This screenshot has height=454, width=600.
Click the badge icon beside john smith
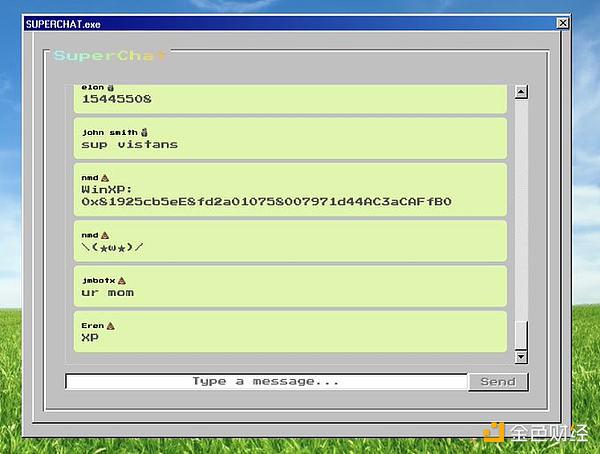point(145,132)
